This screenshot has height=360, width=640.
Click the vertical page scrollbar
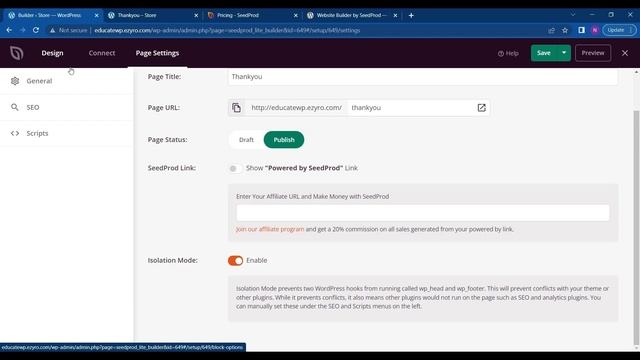click(x=636, y=228)
